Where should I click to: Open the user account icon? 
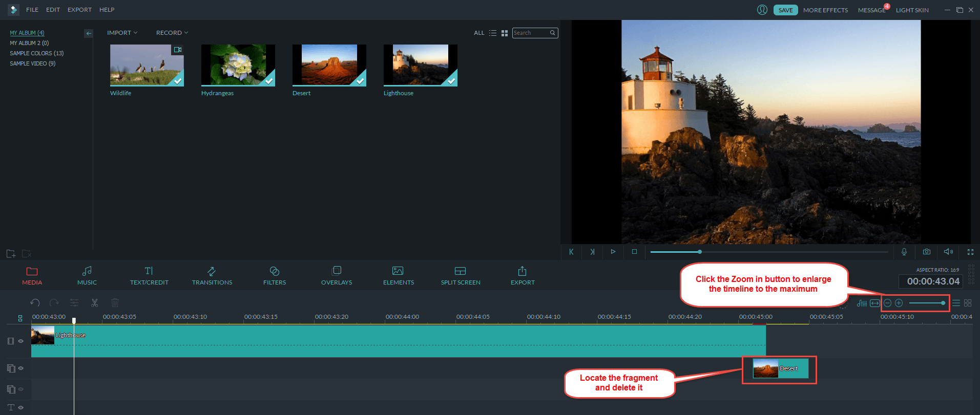tap(762, 10)
